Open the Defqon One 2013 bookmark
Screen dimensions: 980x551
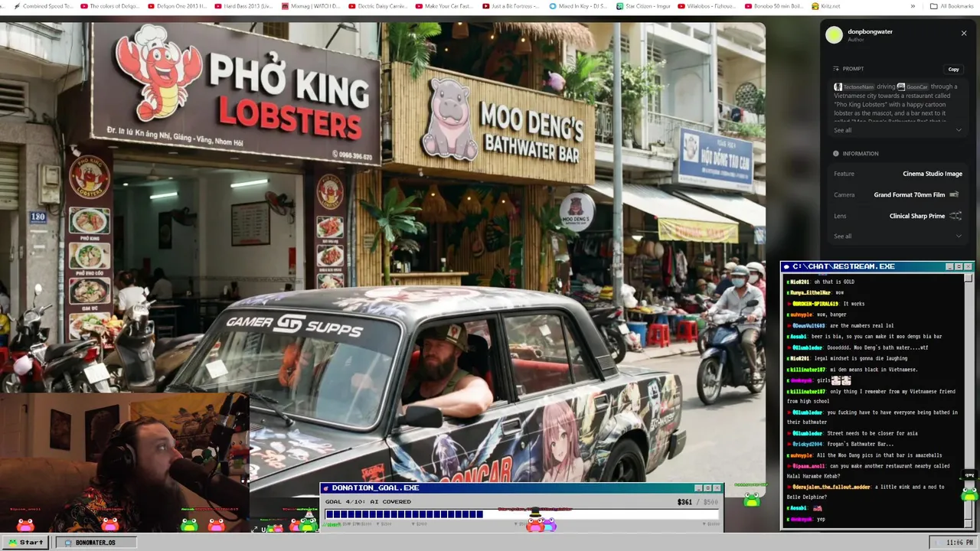pos(177,6)
